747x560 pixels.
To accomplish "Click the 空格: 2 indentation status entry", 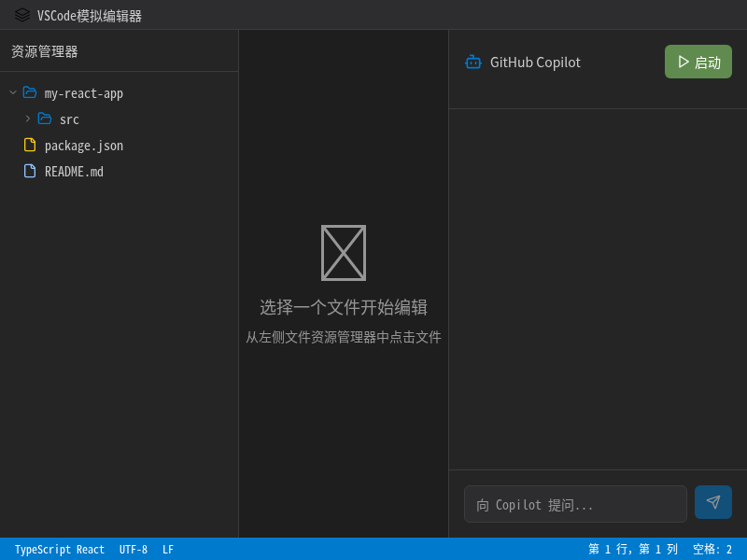I will [712, 549].
